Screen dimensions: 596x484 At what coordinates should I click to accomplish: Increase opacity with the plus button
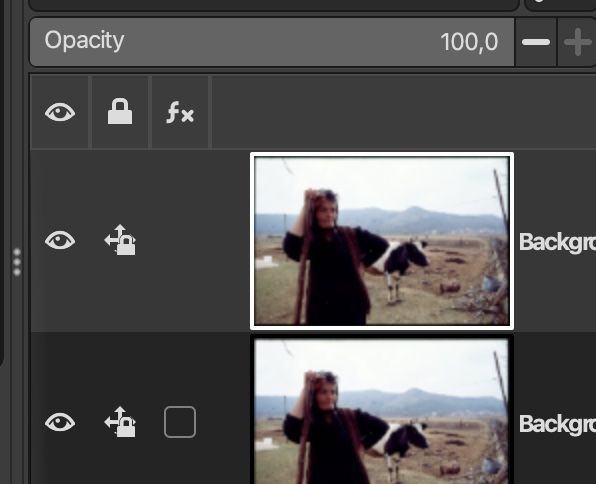(x=577, y=42)
